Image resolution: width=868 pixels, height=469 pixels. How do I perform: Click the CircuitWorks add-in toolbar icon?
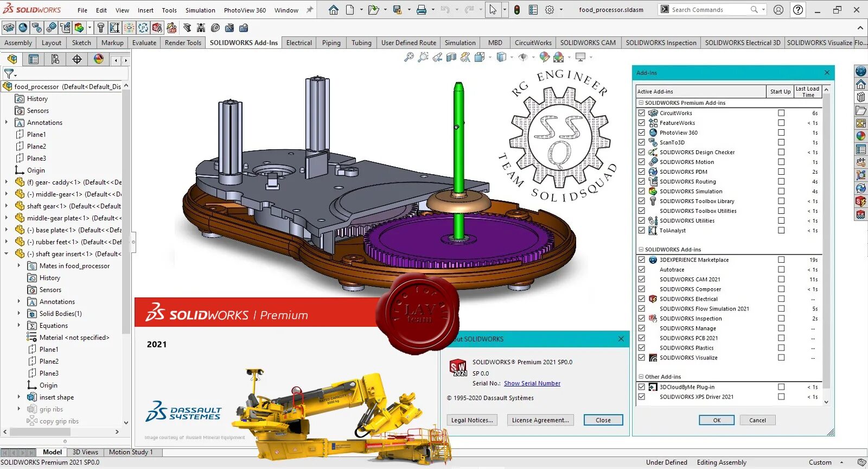tap(9, 28)
